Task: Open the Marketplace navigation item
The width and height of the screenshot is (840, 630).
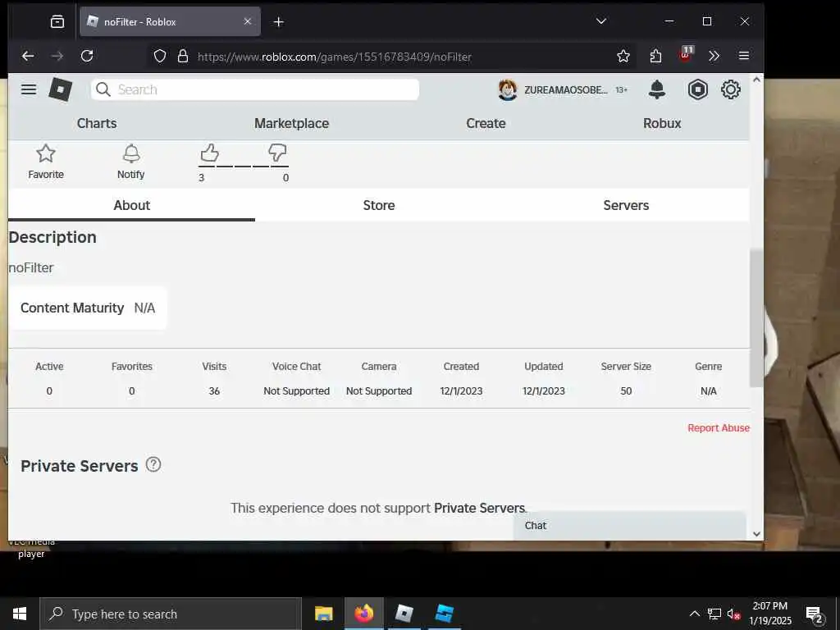Action: point(291,123)
